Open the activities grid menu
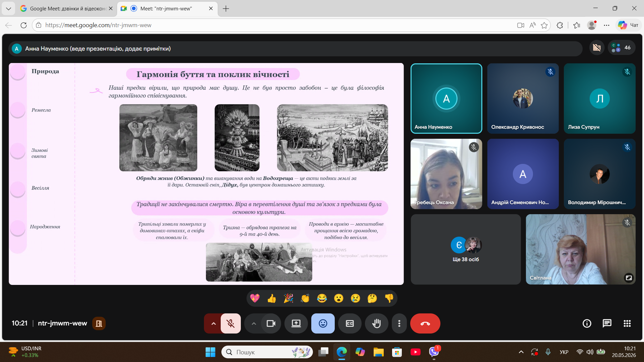 tap(627, 323)
